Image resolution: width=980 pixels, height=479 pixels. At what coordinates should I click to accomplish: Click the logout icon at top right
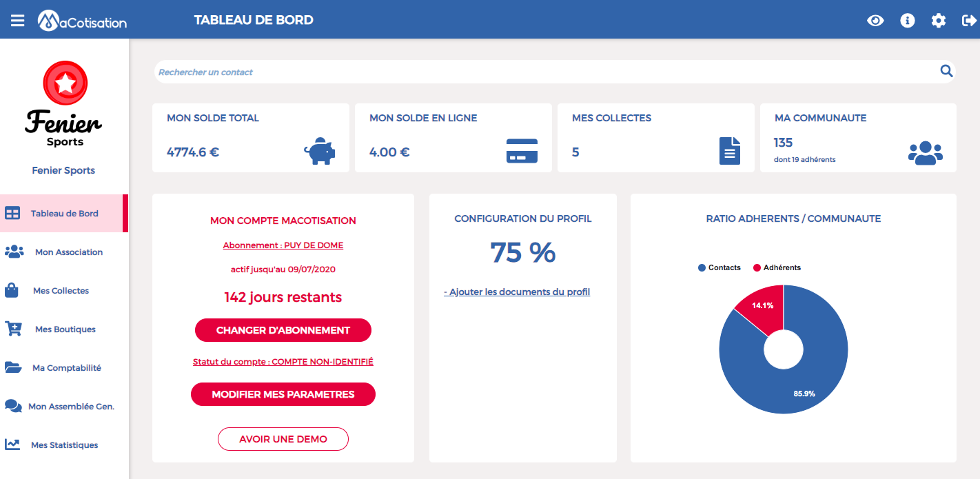(969, 21)
